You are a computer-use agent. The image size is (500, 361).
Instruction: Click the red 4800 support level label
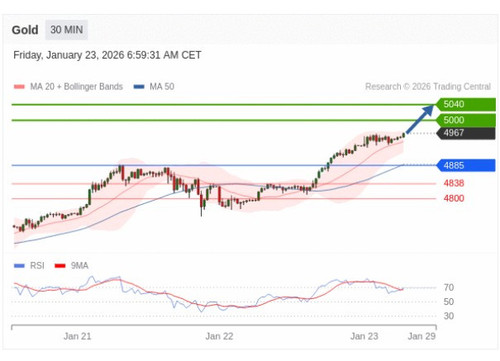pyautogui.click(x=454, y=198)
